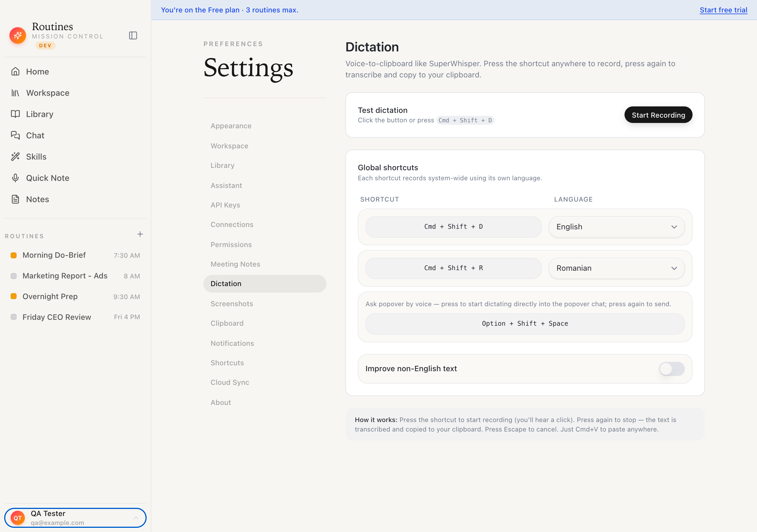This screenshot has width=757, height=532.
Task: Open Shortcuts settings section
Action: (265, 363)
